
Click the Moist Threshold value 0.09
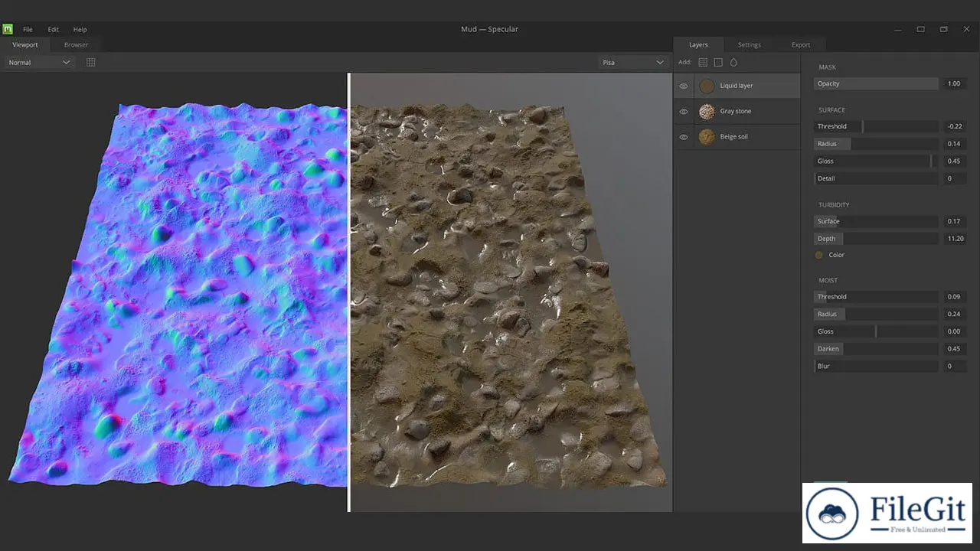point(954,297)
